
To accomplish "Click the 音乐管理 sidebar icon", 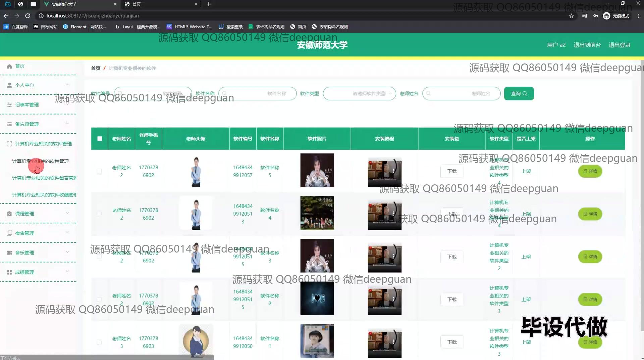I will (x=9, y=253).
